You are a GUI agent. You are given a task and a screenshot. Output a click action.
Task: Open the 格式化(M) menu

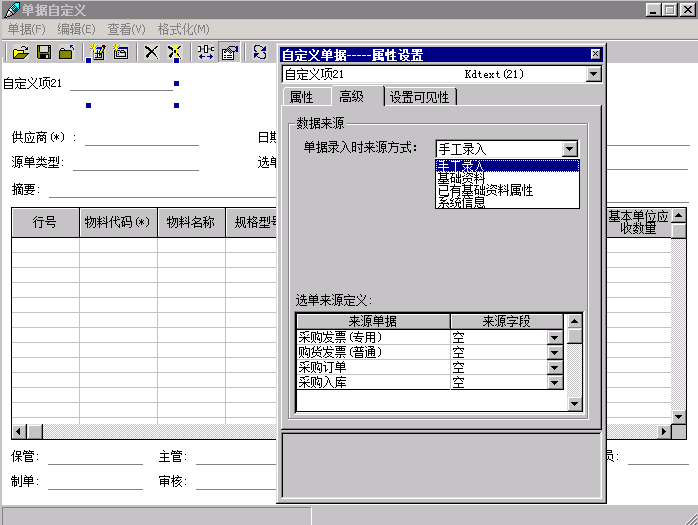pyautogui.click(x=183, y=29)
